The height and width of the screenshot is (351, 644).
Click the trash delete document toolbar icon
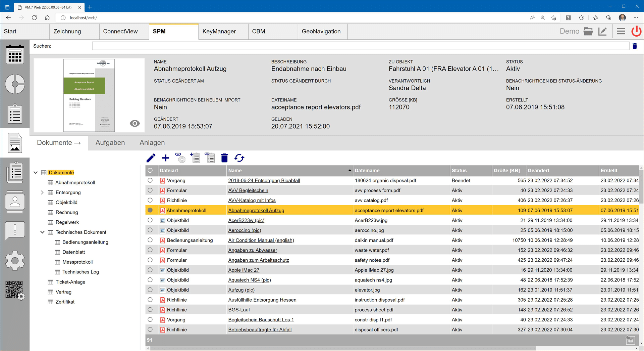[224, 158]
